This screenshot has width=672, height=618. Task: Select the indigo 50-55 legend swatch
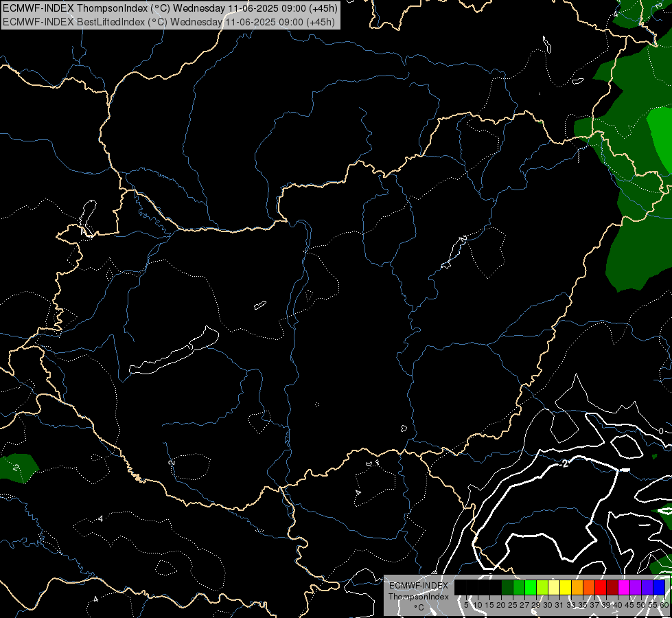(647, 587)
